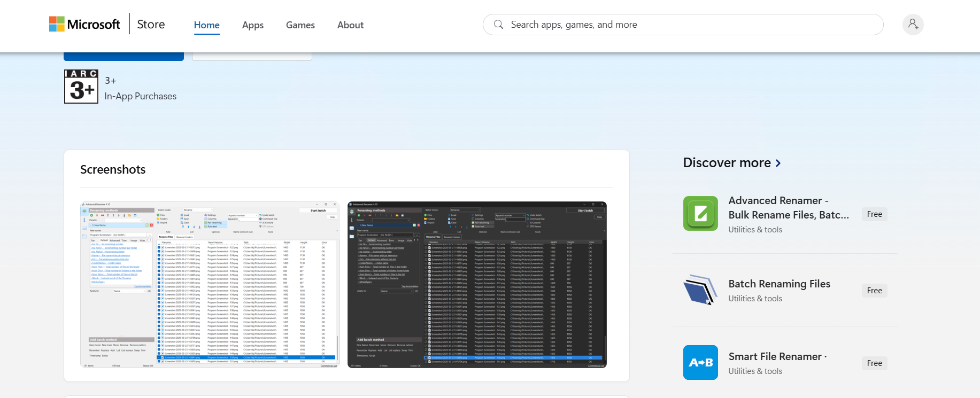Open the Apps navigation menu item
Screen dimensions: 980x398
[x=252, y=25]
